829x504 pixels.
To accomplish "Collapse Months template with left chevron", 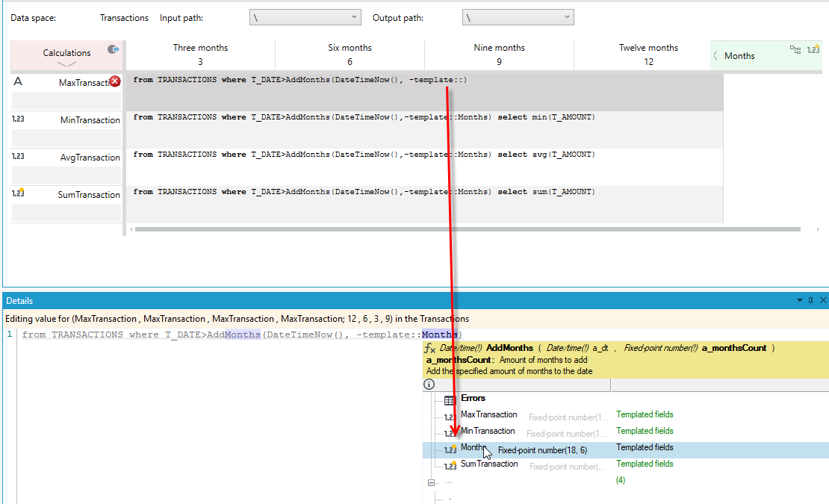I will (x=715, y=55).
